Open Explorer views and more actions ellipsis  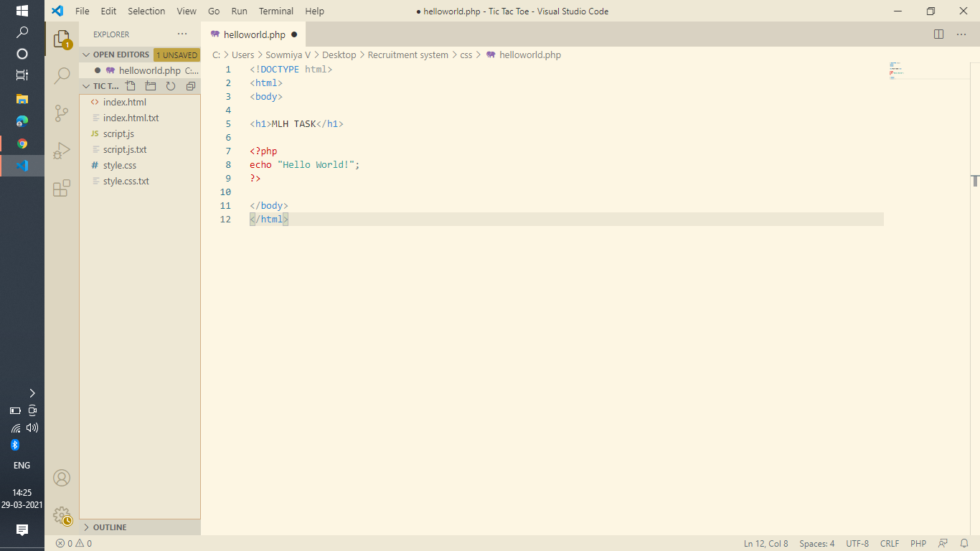[182, 34]
